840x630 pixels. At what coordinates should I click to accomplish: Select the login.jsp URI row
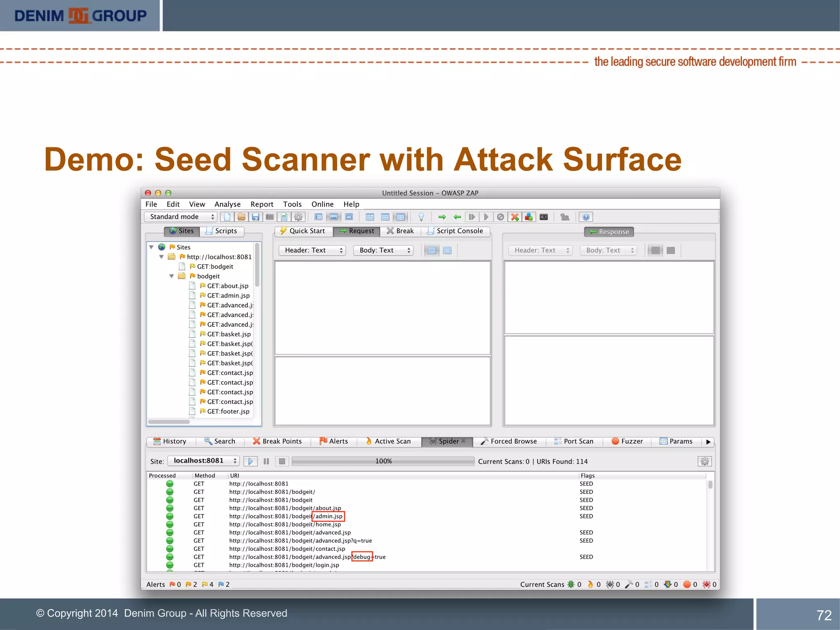pos(427,565)
